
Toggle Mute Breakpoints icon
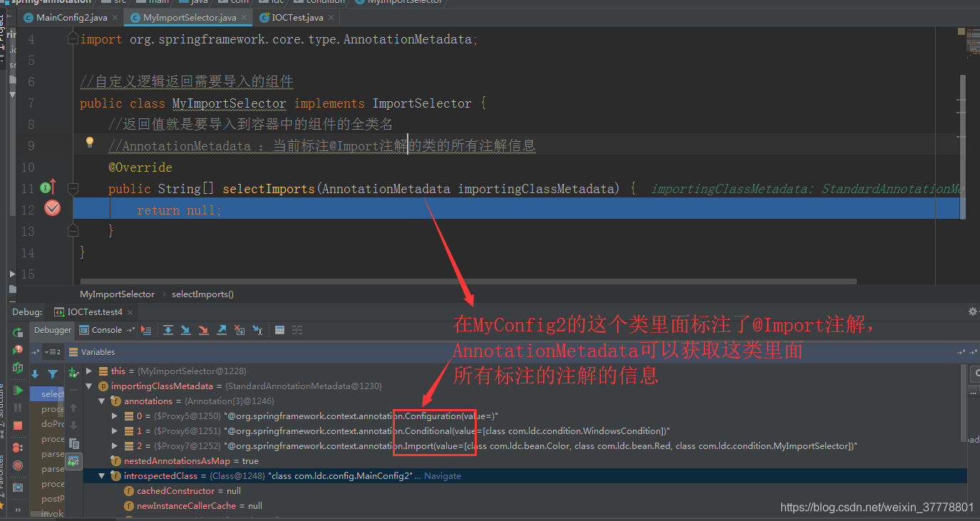click(18, 465)
